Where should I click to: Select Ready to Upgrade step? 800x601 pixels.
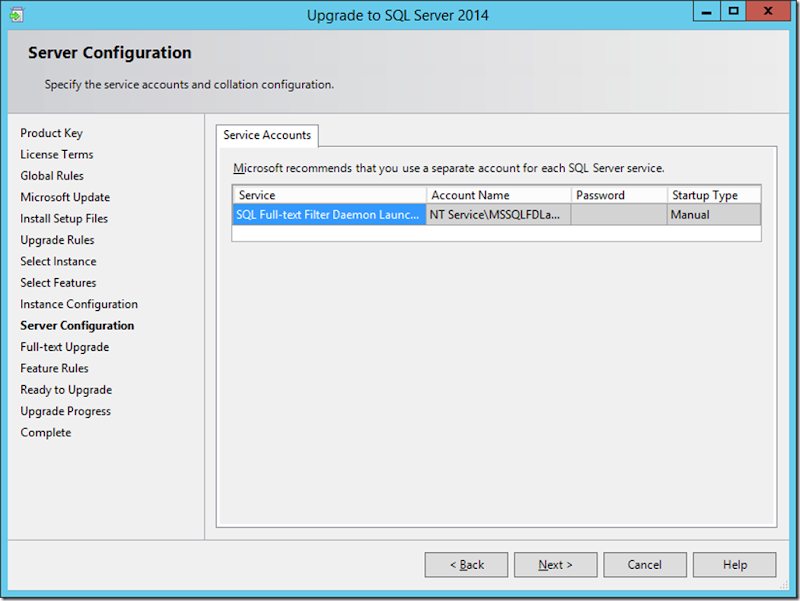(x=66, y=390)
